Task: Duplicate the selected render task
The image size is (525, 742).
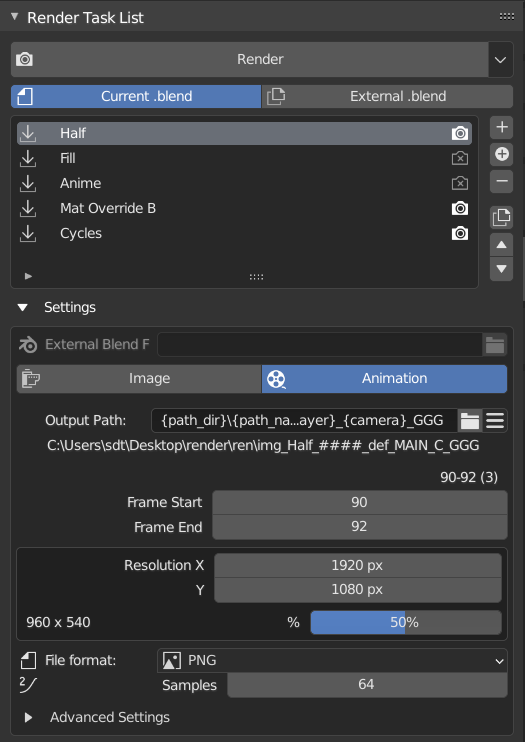Action: click(x=501, y=218)
